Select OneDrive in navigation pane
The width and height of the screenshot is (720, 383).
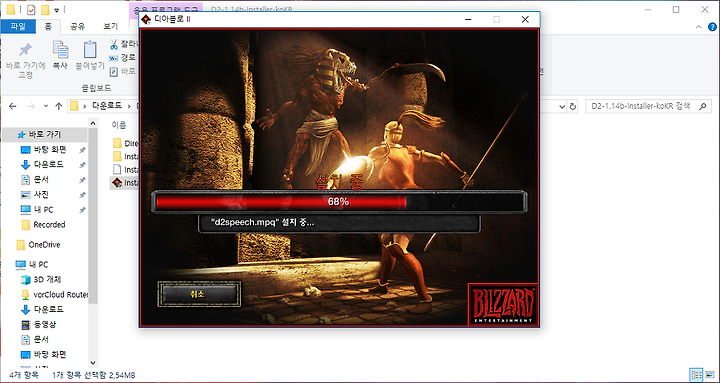pyautogui.click(x=44, y=245)
